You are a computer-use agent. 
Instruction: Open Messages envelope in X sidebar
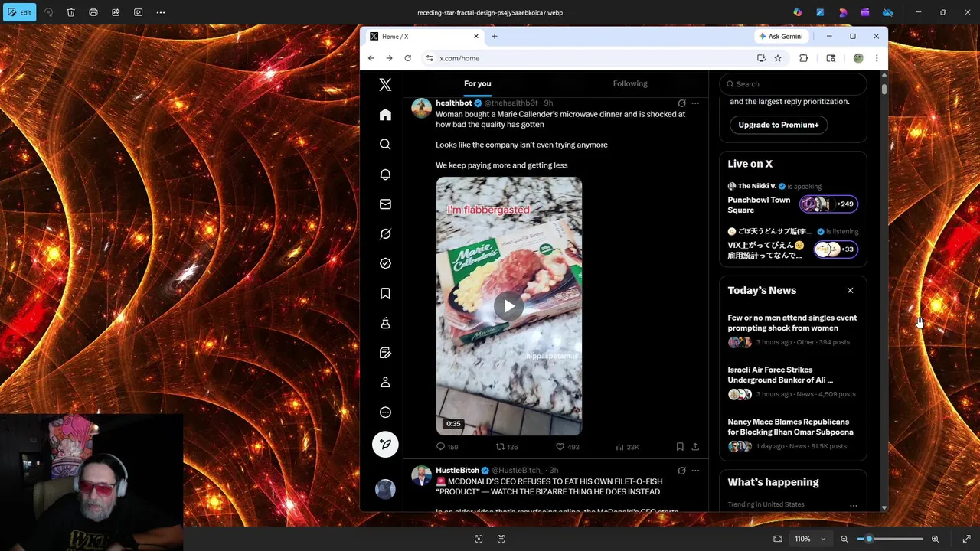[385, 204]
